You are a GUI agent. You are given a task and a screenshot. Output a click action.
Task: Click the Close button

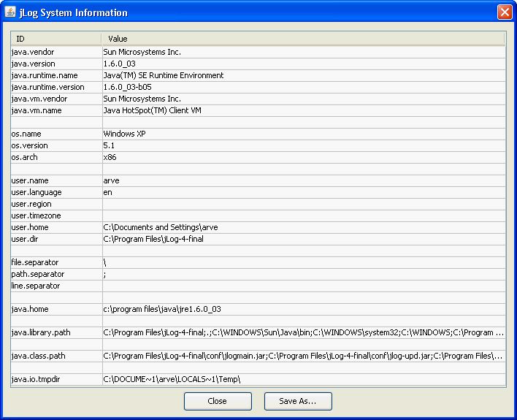[217, 401]
